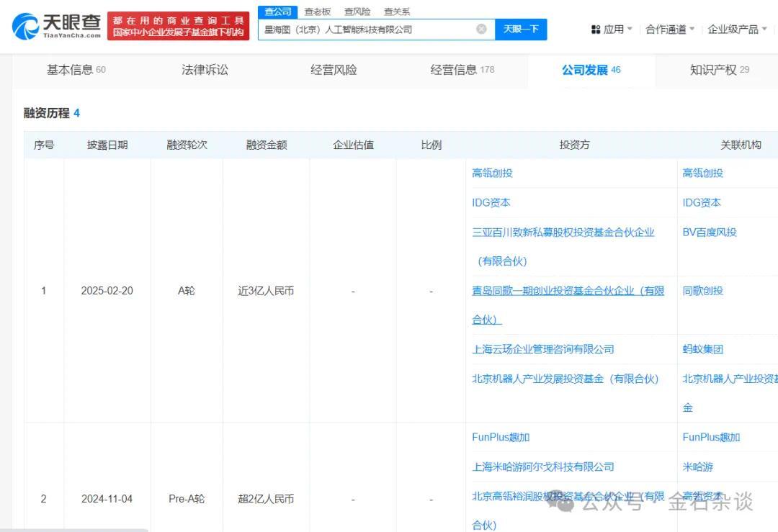This screenshot has height=532, width=778.
Task: Open the 法律诉讼 section
Action: coord(204,70)
